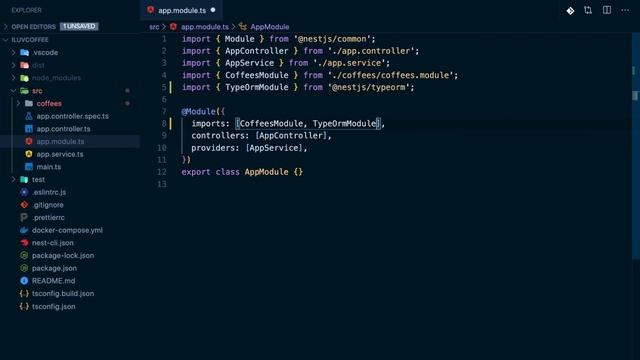The height and width of the screenshot is (360, 640).
Task: Click the AppModule breadcrumb symbol
Action: [269, 27]
